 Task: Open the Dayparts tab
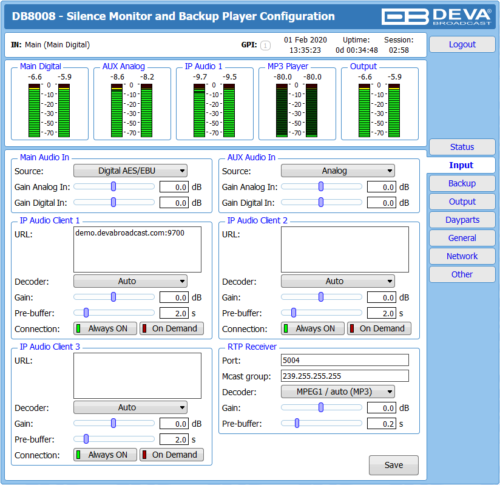462,220
